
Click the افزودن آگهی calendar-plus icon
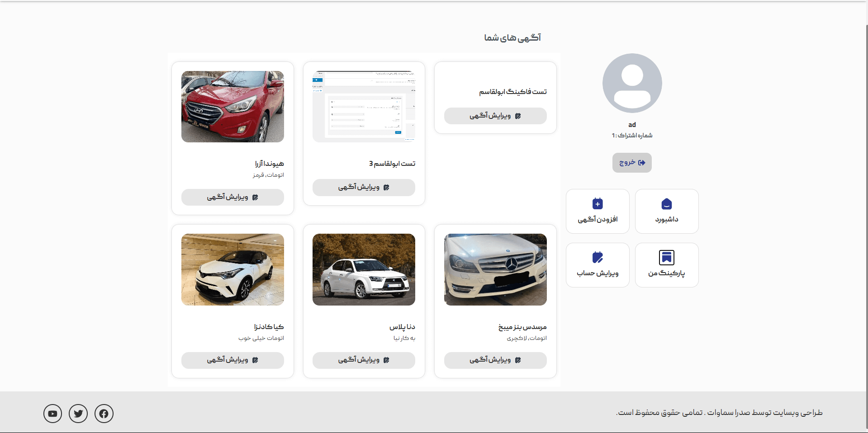pyautogui.click(x=598, y=204)
